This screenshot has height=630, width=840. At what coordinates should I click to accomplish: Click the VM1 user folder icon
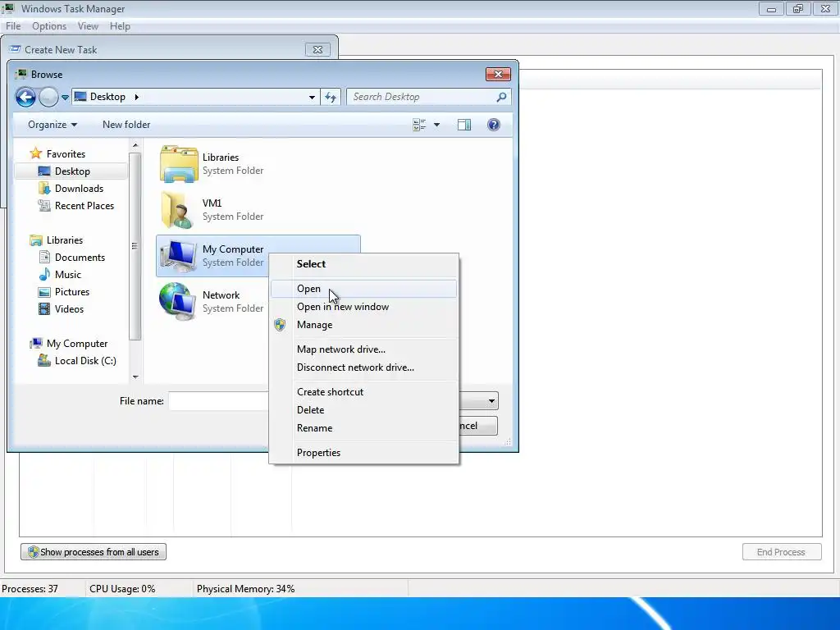tap(177, 210)
